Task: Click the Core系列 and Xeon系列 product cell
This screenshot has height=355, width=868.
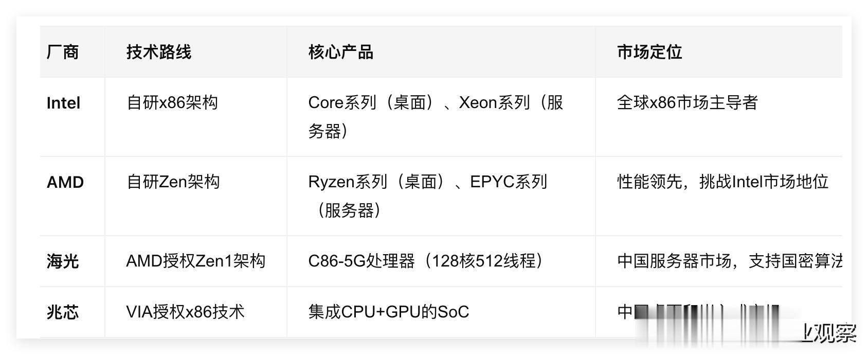Action: 435,117
